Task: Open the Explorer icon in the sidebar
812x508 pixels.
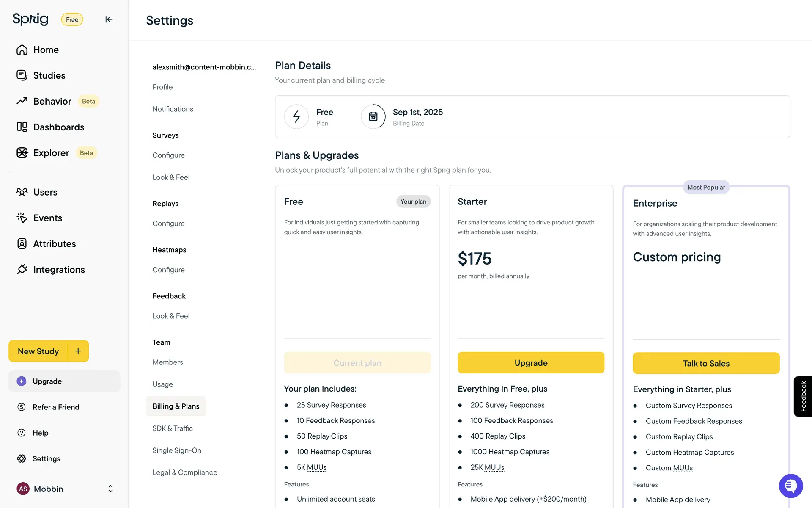Action: click(x=22, y=153)
